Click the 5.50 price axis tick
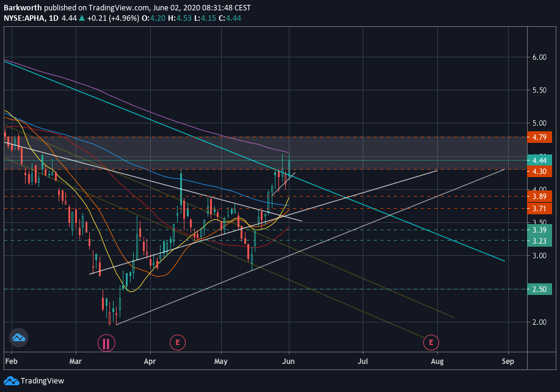 pyautogui.click(x=539, y=90)
